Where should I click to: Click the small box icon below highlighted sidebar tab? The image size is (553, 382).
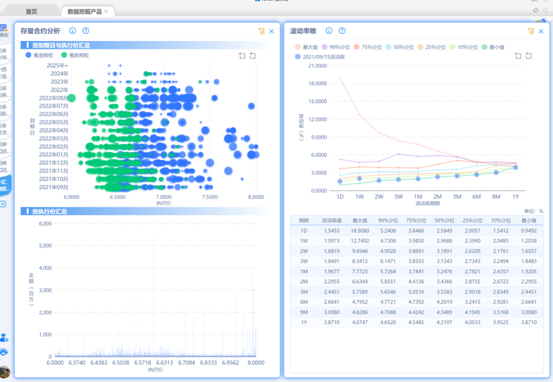3,204
